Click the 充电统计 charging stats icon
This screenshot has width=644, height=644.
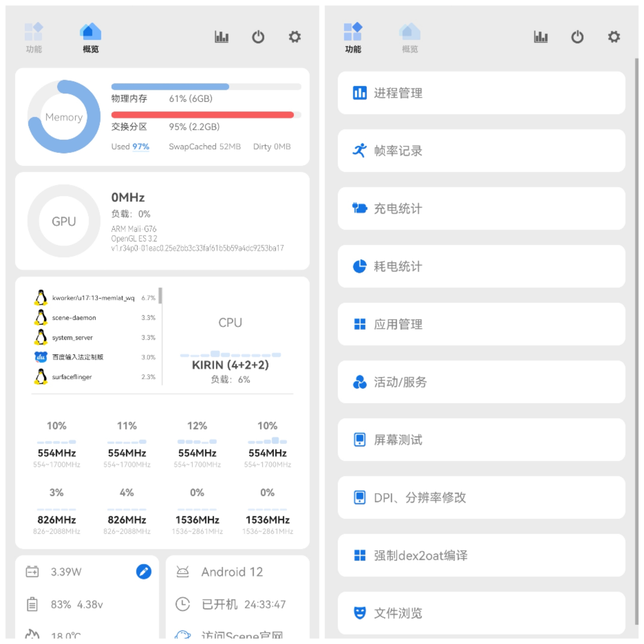[359, 208]
